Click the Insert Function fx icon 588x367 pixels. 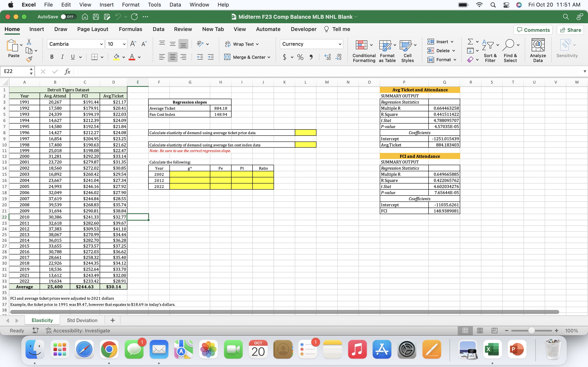coord(67,71)
